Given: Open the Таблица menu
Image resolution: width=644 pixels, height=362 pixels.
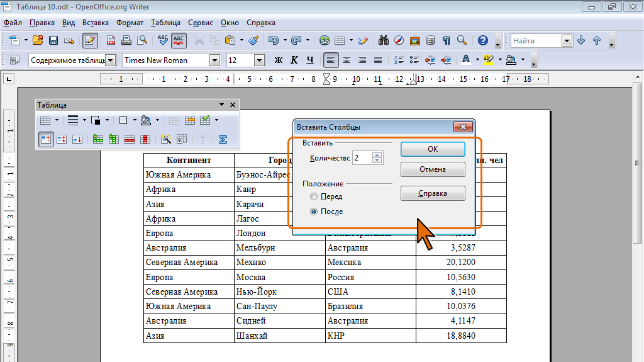Looking at the screenshot, I should [165, 23].
